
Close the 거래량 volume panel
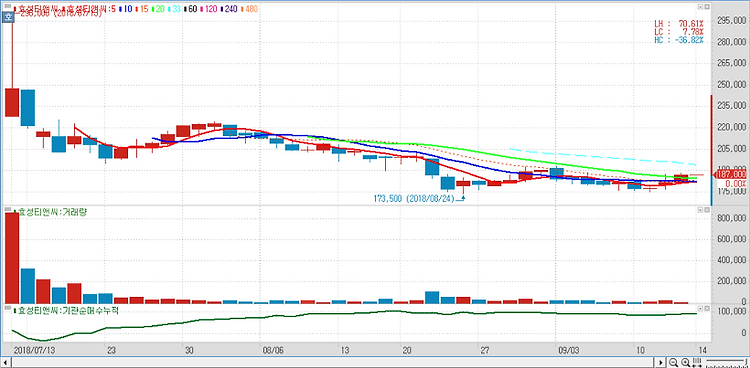pos(706,210)
